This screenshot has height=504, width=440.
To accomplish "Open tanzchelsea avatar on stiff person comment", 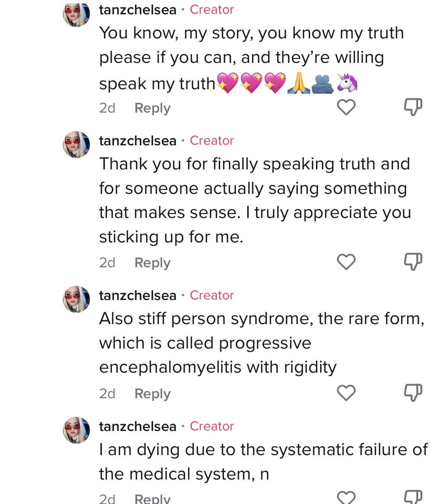I will click(76, 299).
